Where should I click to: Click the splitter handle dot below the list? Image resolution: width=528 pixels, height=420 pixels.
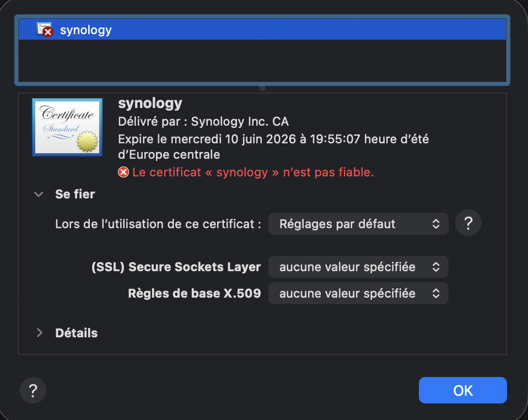262,87
